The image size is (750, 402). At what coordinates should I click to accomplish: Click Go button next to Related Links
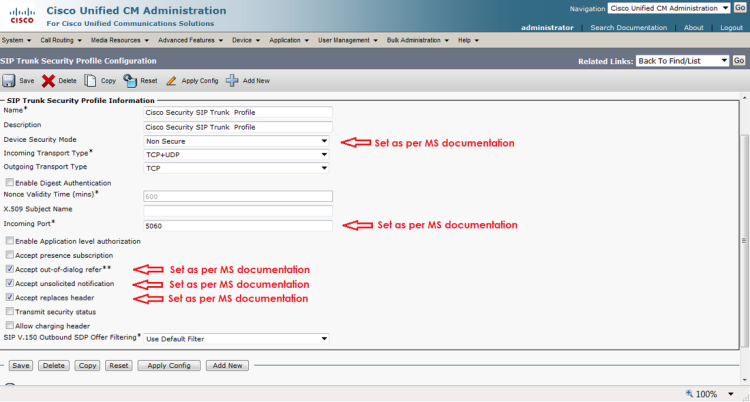click(x=739, y=61)
